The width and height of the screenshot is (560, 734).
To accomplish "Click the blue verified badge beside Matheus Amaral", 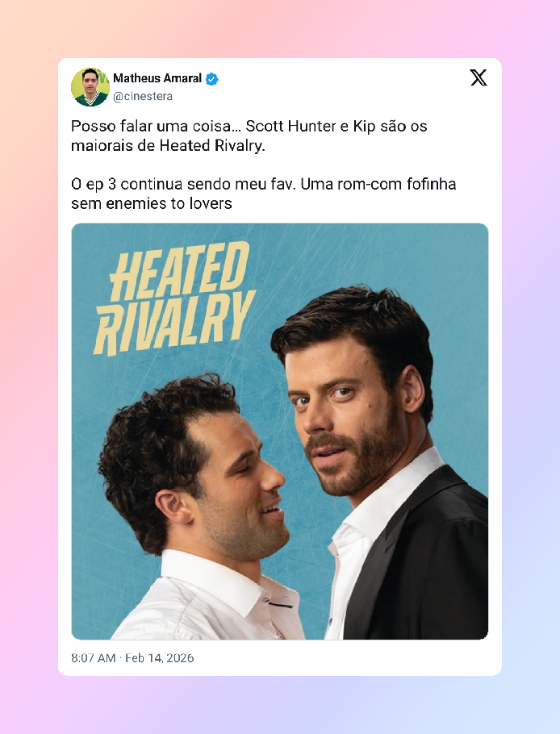I will [x=212, y=79].
